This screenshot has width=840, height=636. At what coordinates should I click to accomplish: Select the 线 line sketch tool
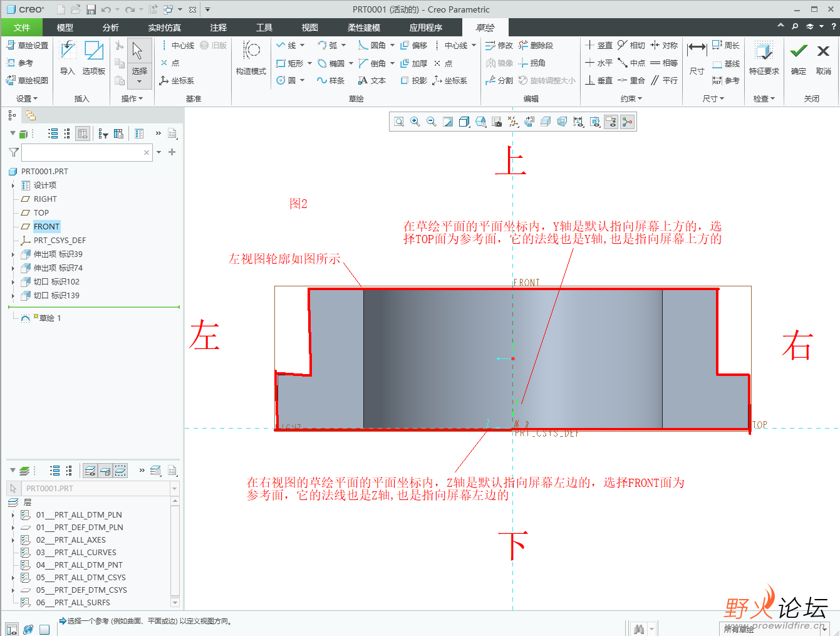286,45
